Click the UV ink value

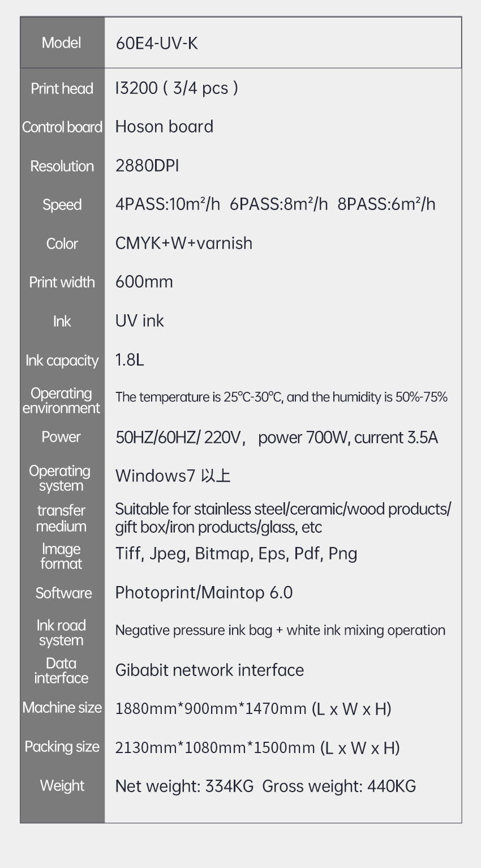[140, 321]
